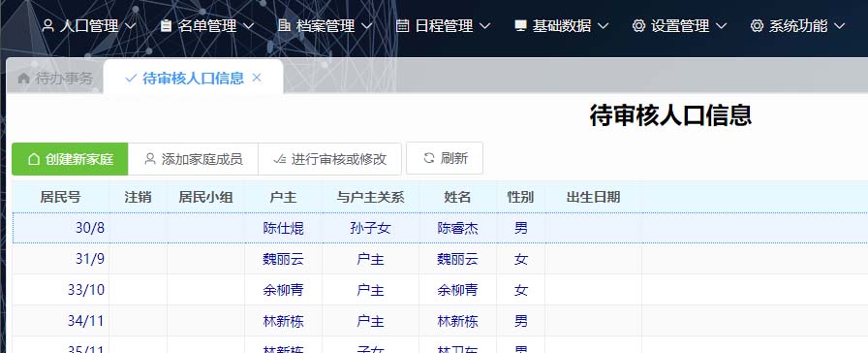Click the person icon beside 人口管理

pos(48,25)
